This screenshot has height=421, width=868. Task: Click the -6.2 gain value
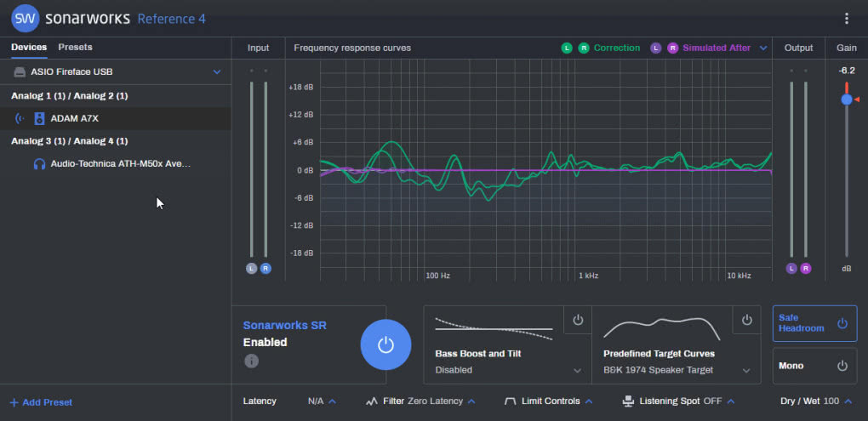pyautogui.click(x=847, y=71)
